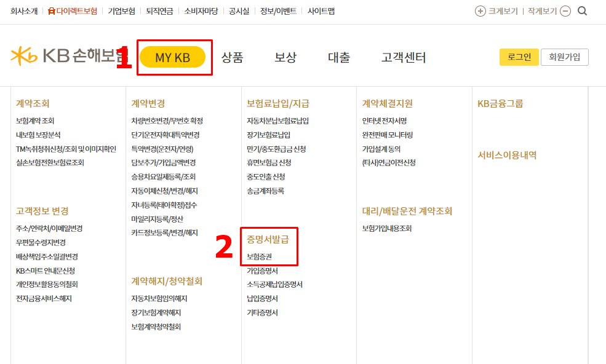Open 만기/중도환급금 신청
This screenshot has height=364, width=606.
point(276,149)
